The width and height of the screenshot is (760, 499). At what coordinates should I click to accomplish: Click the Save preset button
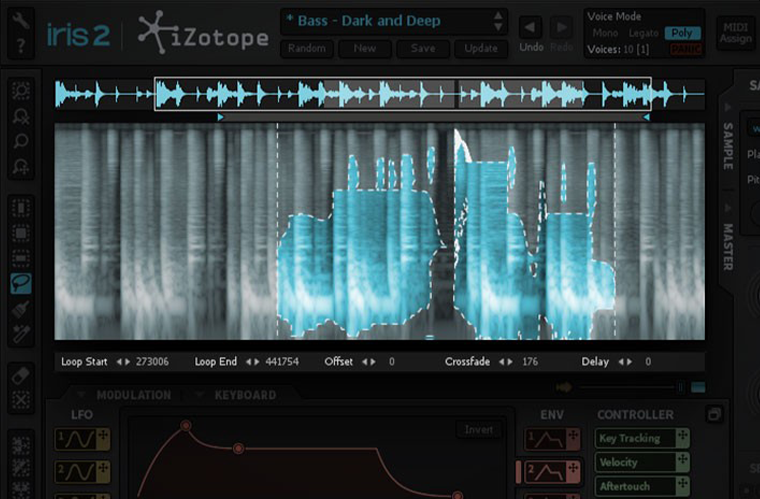(423, 48)
